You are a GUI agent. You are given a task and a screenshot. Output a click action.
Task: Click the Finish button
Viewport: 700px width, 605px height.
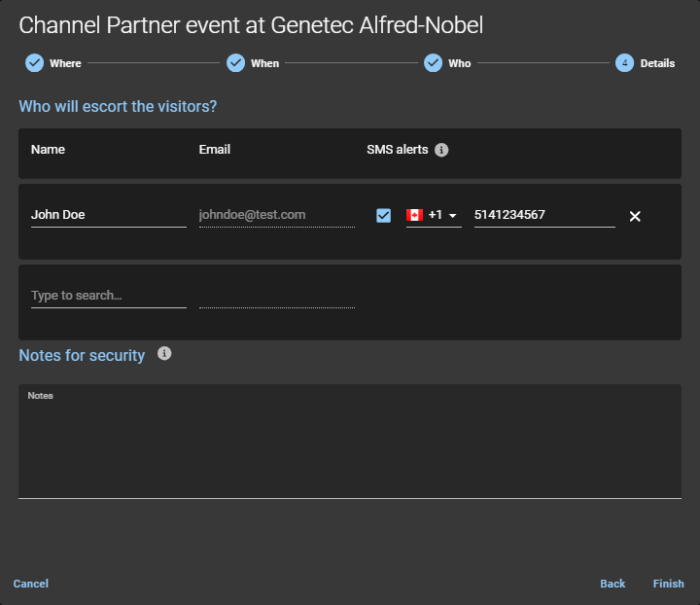click(668, 584)
